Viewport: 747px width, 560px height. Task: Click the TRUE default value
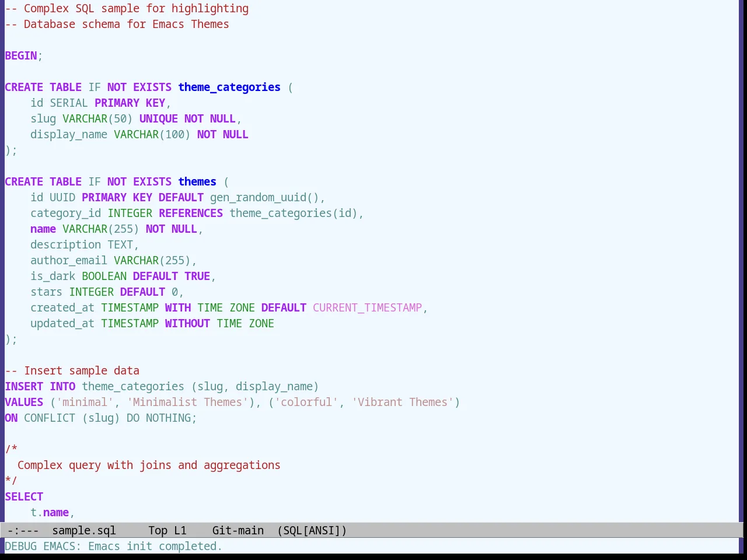[x=197, y=276]
